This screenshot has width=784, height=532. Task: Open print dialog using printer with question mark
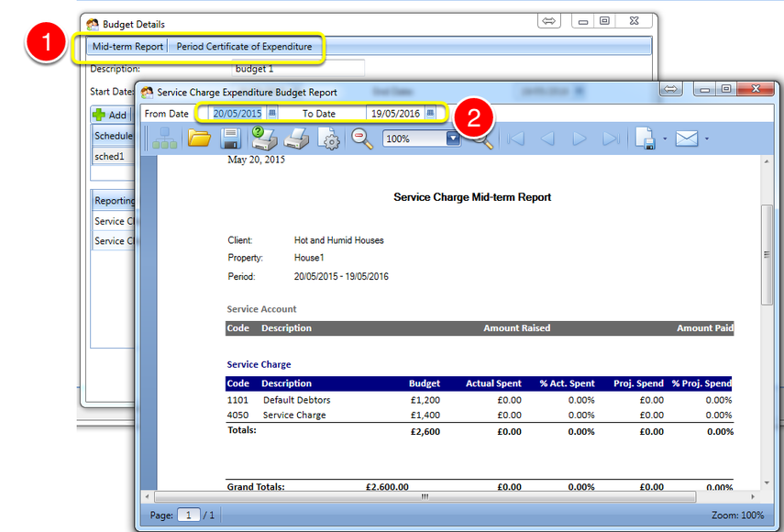[264, 138]
